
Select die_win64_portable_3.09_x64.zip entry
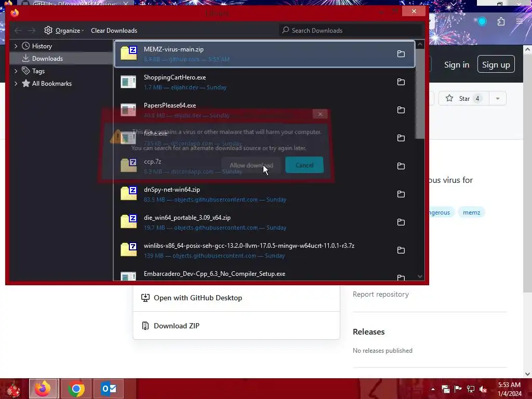tap(264, 222)
